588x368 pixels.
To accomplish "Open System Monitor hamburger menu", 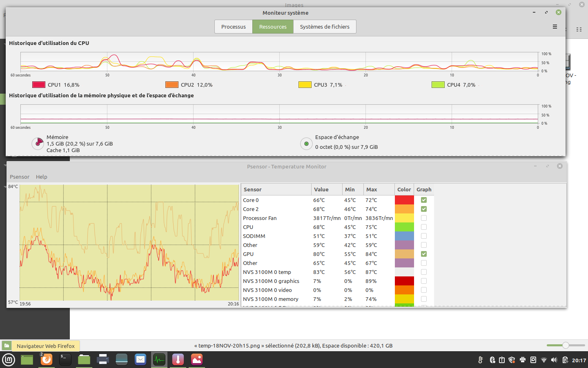I will 555,27.
